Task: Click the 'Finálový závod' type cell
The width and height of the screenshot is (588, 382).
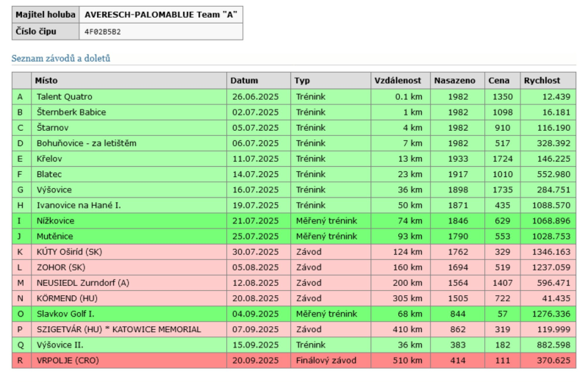Action: tap(326, 361)
